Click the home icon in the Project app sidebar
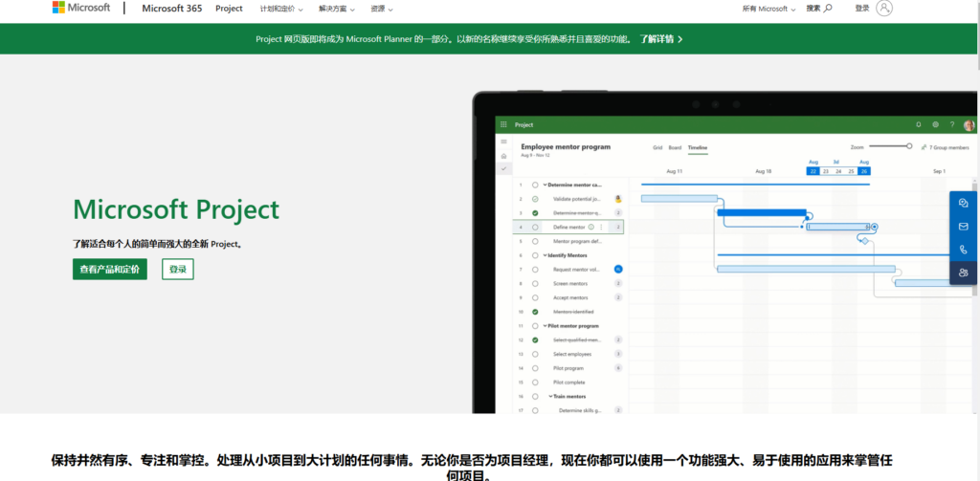The width and height of the screenshot is (980, 481). click(x=503, y=156)
